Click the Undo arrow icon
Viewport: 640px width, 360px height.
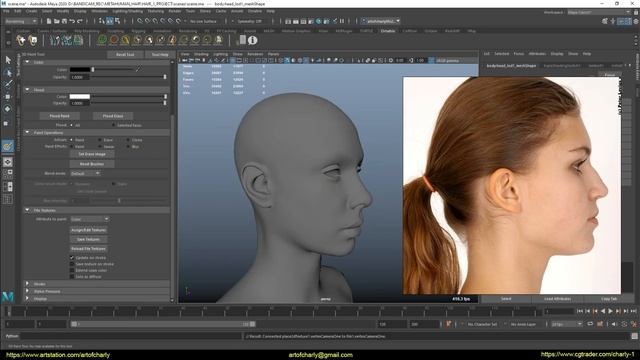(x=72, y=21)
